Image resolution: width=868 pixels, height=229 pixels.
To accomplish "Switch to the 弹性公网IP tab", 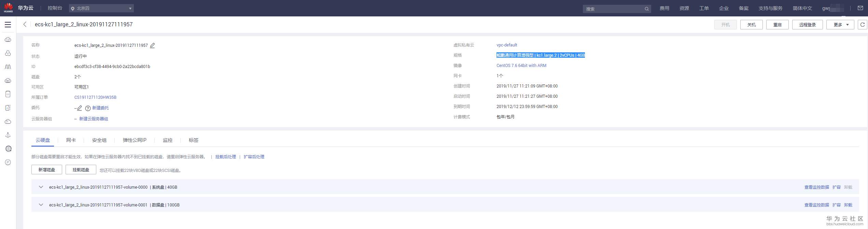I will pos(135,140).
